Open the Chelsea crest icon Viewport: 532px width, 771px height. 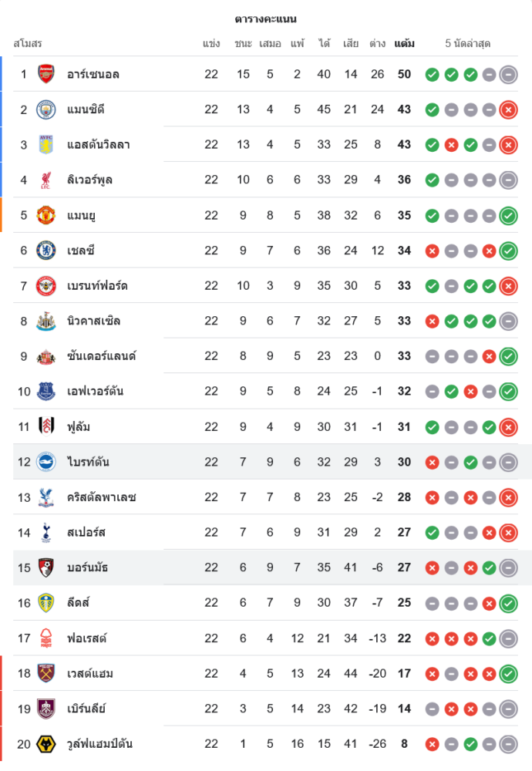coord(46,251)
